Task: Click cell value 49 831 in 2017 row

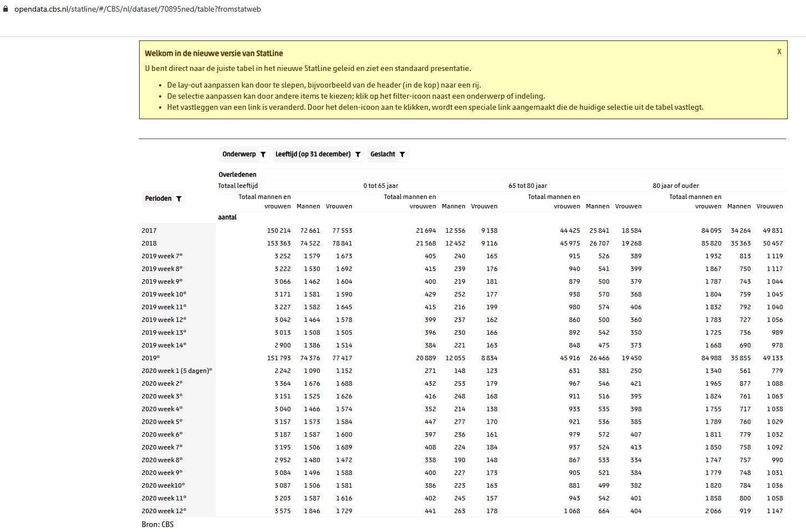Action: coord(773,231)
